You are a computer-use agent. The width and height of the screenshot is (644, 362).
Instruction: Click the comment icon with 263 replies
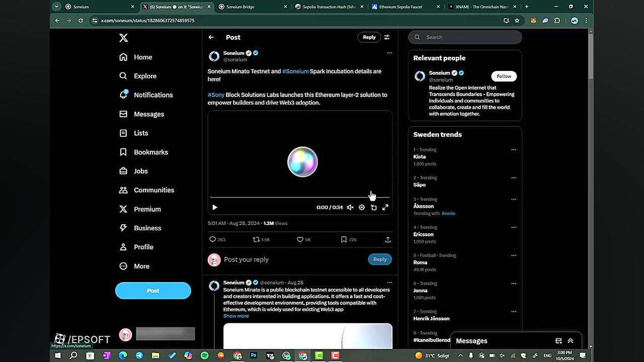pos(212,240)
